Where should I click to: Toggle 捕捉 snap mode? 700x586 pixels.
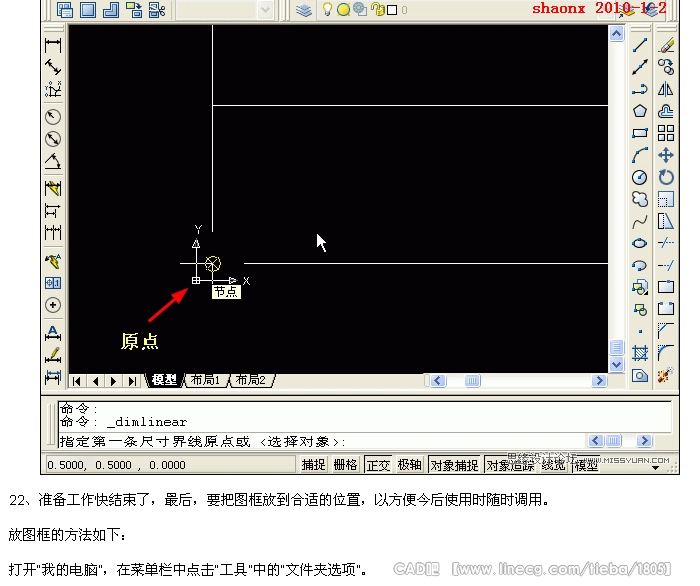(x=313, y=465)
